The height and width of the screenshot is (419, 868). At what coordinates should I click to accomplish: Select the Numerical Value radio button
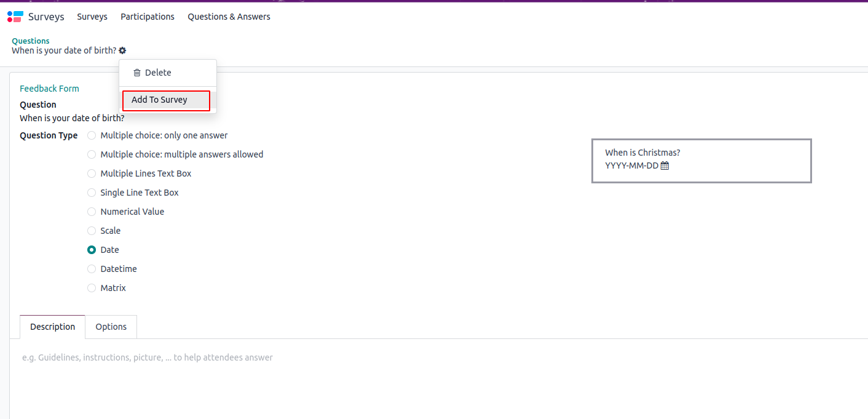(92, 212)
